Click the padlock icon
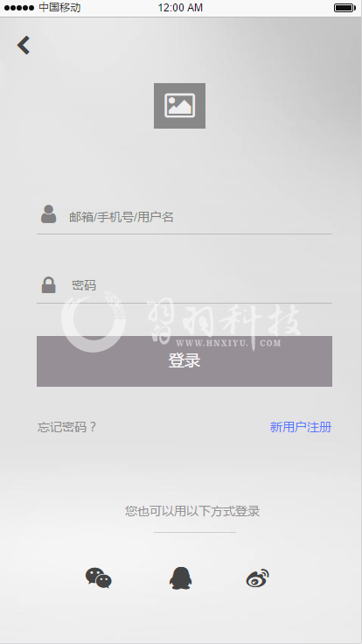Viewport: 362px width, 644px height. [x=48, y=285]
